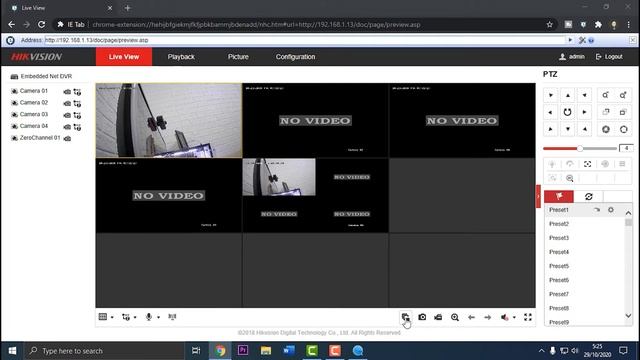The width and height of the screenshot is (640, 360).
Task: Call Preset1 using its arrow icon
Action: [597, 210]
